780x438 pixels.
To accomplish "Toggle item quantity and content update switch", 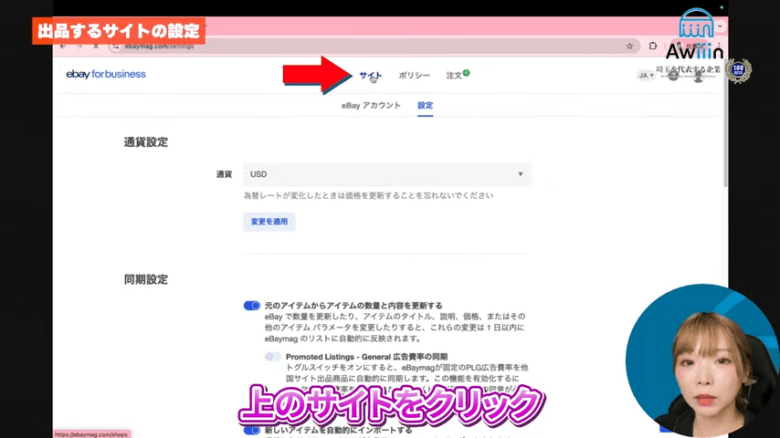I will pos(251,306).
